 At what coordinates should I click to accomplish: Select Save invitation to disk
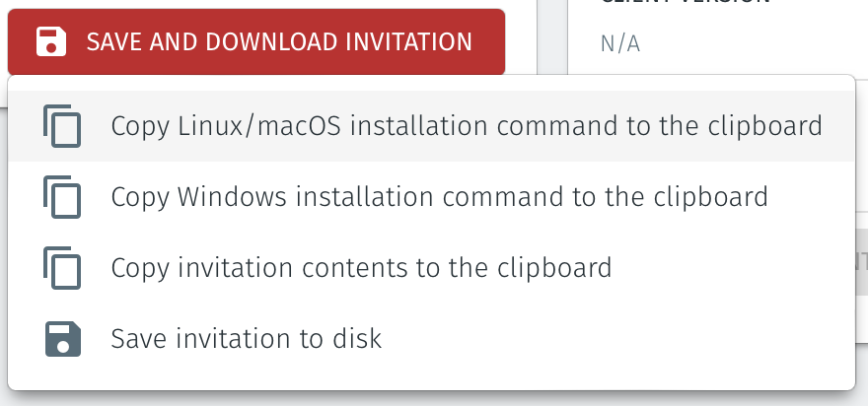coord(246,339)
